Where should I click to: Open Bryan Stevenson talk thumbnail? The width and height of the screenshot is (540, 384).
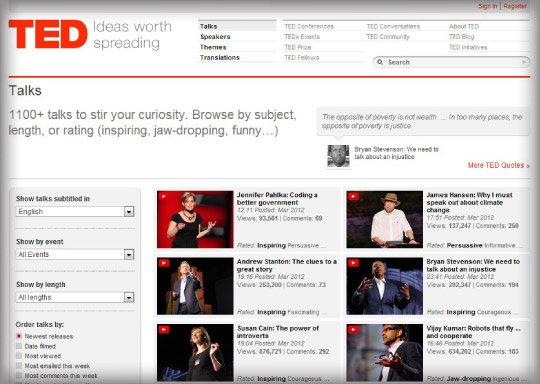(x=385, y=286)
